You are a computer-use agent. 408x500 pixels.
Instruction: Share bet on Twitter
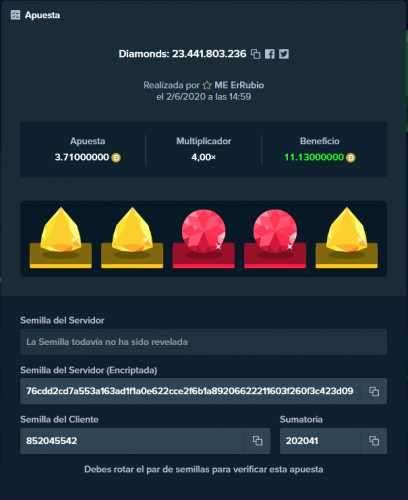tap(284, 54)
